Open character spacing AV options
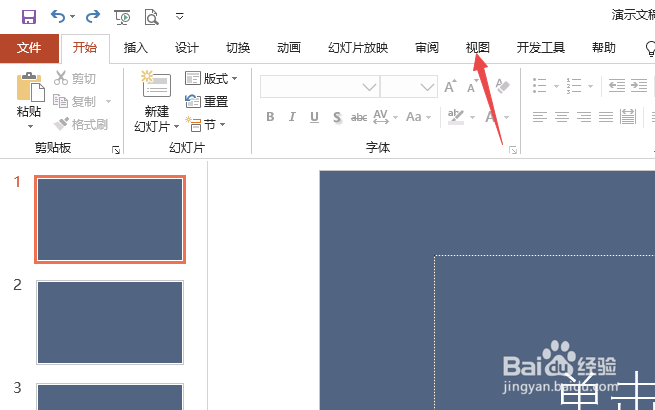 click(x=385, y=117)
